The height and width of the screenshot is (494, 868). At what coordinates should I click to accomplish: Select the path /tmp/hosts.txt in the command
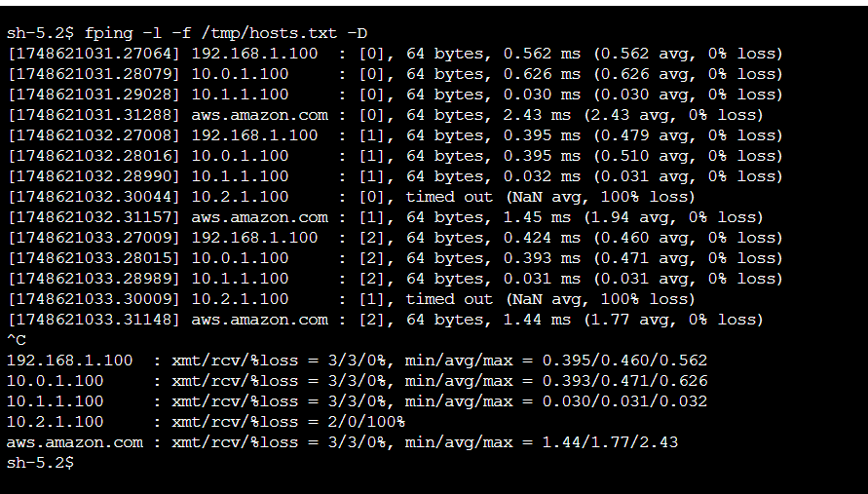[269, 33]
